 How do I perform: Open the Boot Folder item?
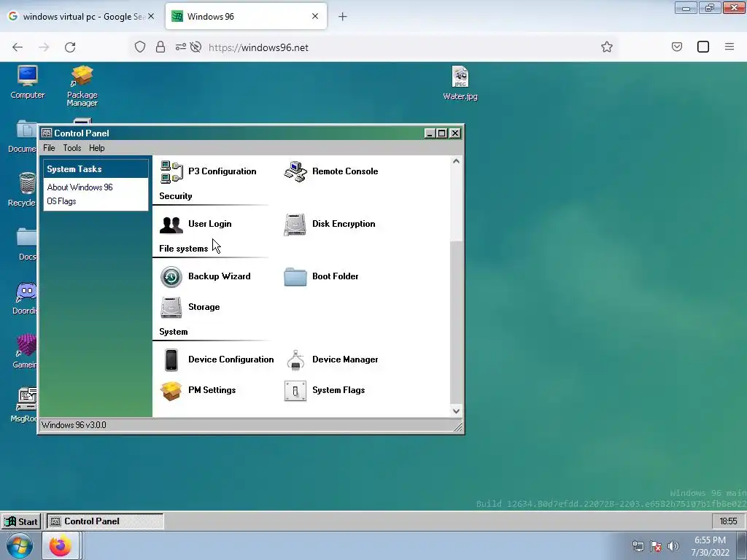point(321,276)
